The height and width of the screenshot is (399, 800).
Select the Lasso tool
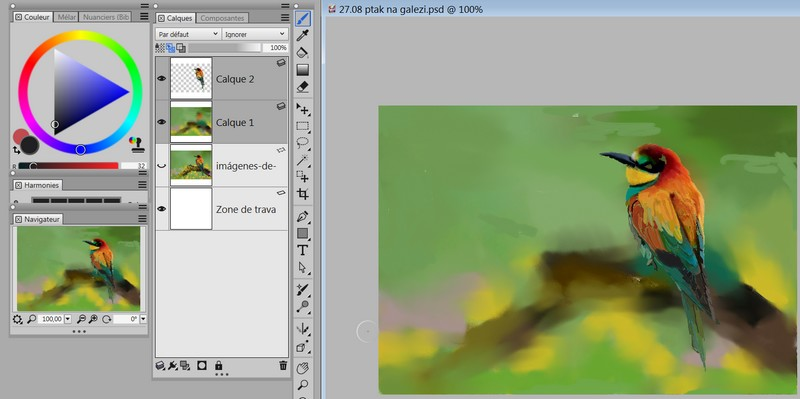(303, 143)
